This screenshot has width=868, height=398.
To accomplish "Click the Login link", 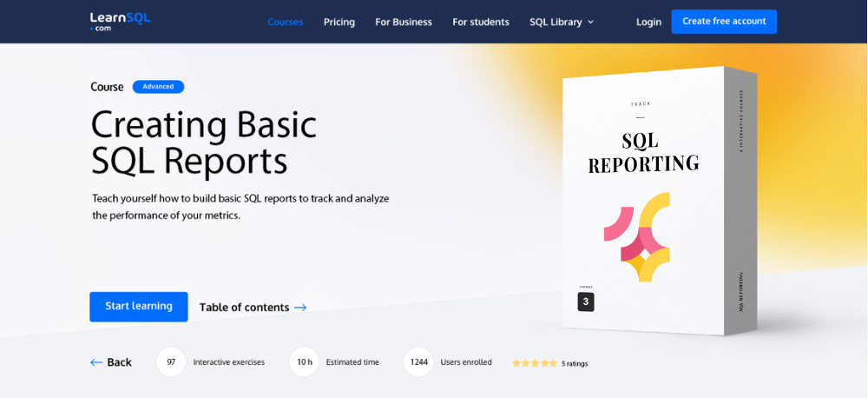I will (x=648, y=23).
